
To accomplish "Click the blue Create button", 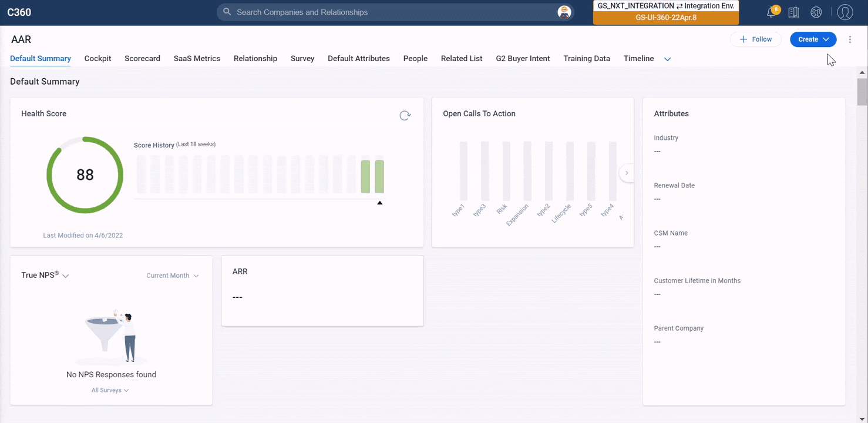I will tap(813, 39).
